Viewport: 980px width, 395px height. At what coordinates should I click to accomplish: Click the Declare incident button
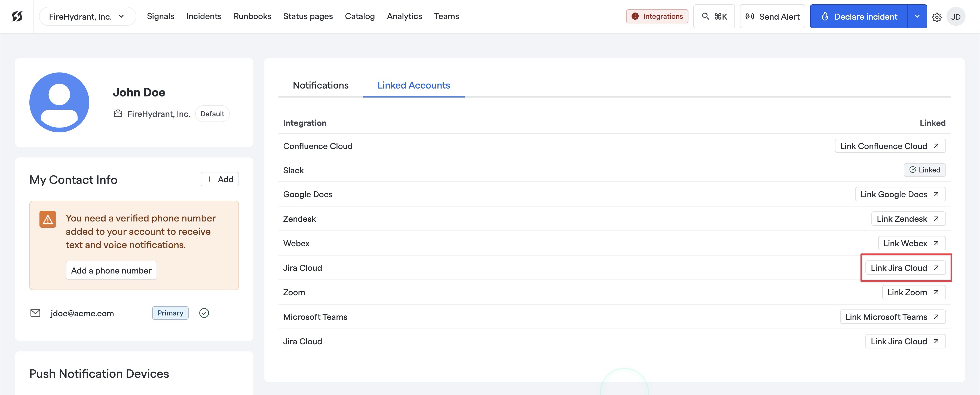click(859, 16)
